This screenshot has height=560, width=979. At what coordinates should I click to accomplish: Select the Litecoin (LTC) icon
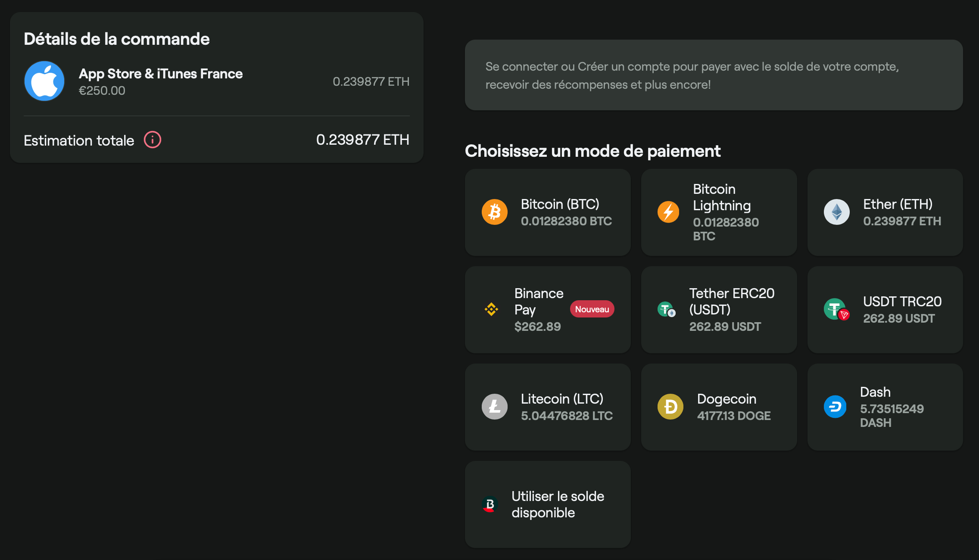[x=495, y=406]
